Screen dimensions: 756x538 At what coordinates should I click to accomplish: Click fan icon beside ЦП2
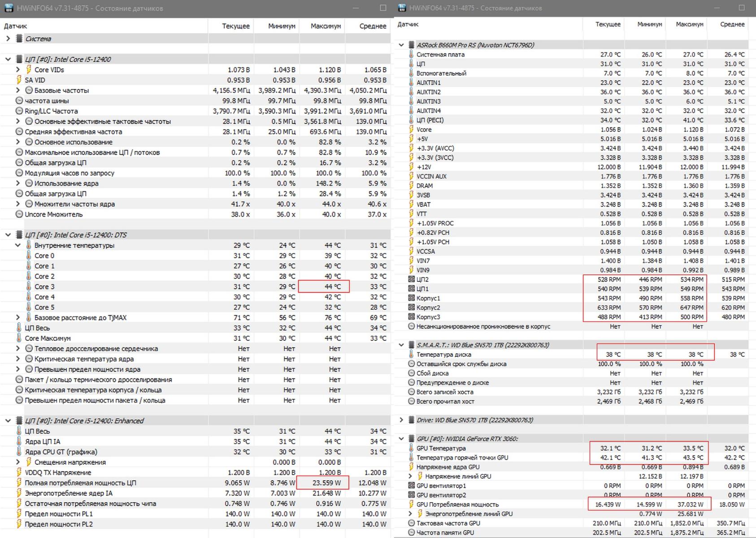pyautogui.click(x=411, y=279)
